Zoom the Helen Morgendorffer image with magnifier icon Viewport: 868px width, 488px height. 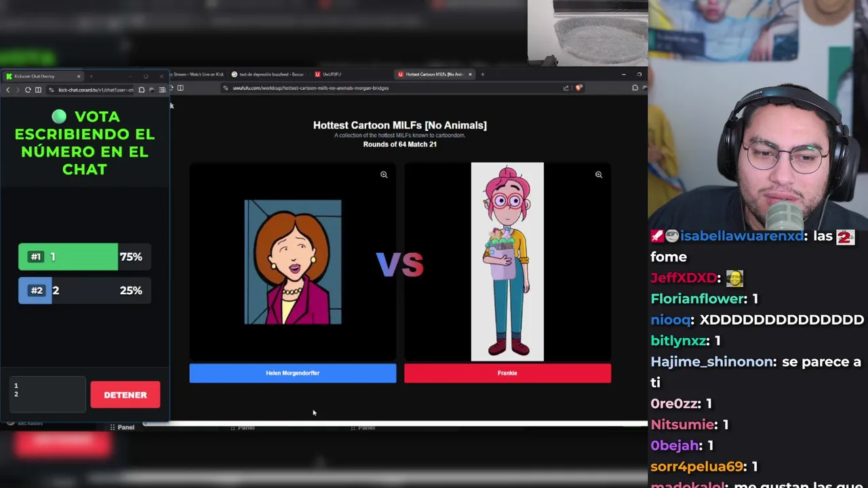384,175
